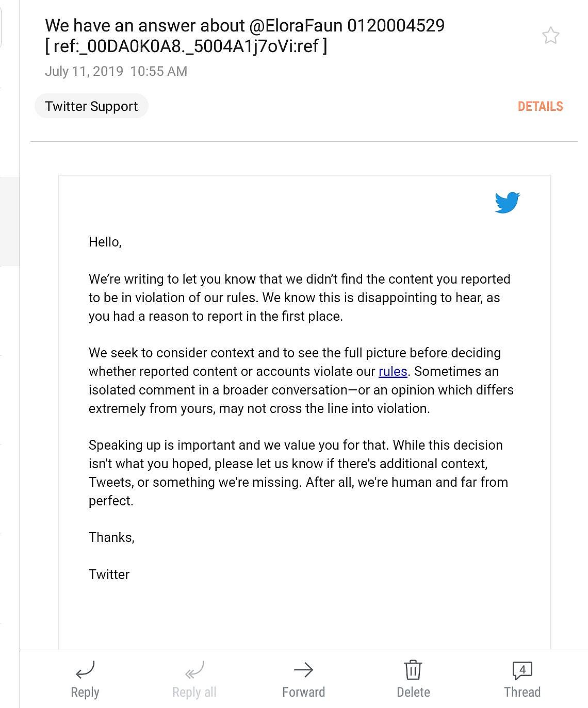Image resolution: width=588 pixels, height=708 pixels.
Task: Click the Forward arrow icon
Action: (303, 669)
